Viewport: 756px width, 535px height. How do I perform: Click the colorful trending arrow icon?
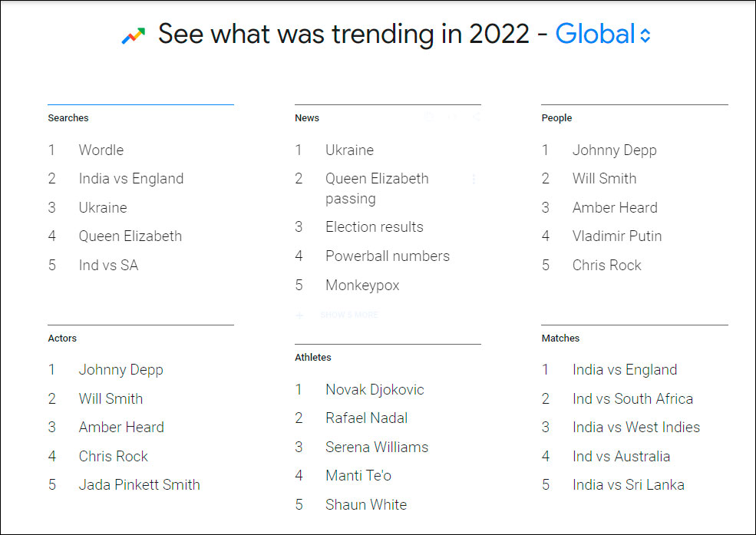coord(133,35)
